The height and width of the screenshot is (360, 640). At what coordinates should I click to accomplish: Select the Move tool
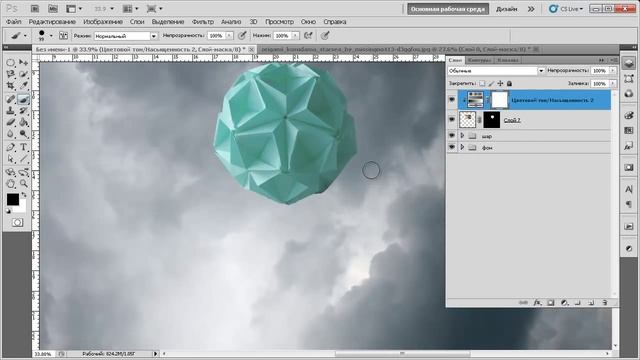[x=23, y=62]
